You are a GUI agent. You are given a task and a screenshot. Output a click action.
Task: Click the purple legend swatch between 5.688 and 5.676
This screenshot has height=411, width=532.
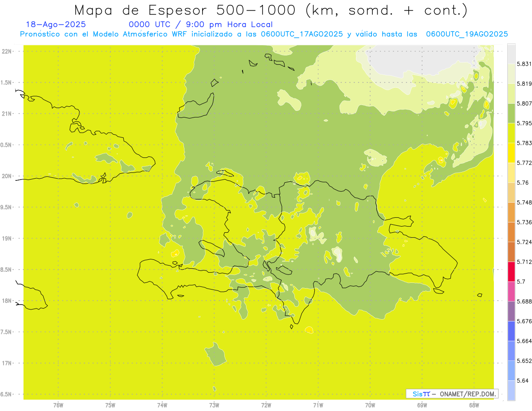click(x=511, y=311)
